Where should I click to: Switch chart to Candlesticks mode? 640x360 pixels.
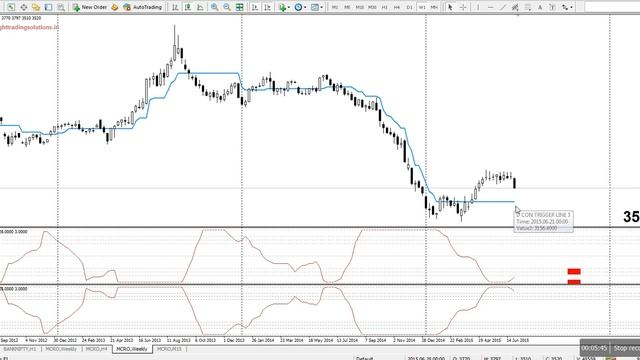(x=188, y=7)
